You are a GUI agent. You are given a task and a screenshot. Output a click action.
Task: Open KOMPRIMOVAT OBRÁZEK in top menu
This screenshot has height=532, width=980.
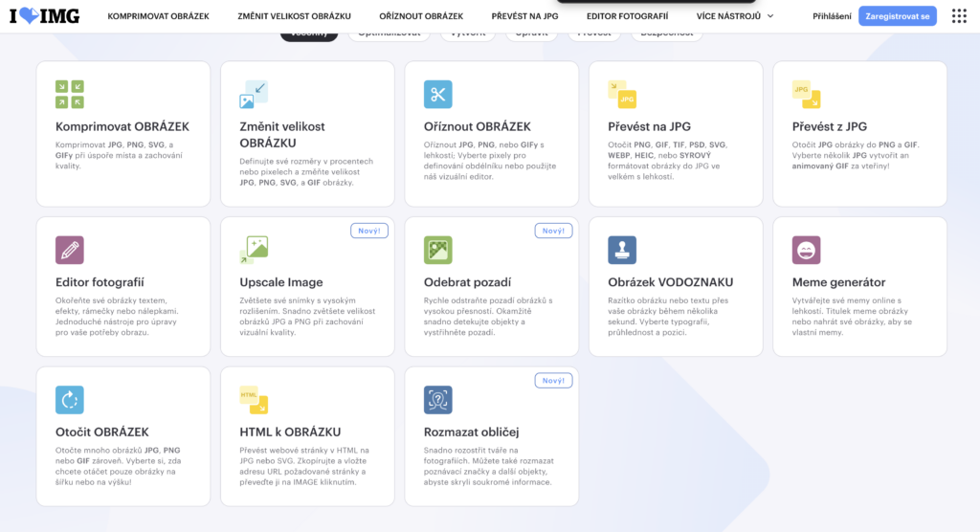[159, 16]
